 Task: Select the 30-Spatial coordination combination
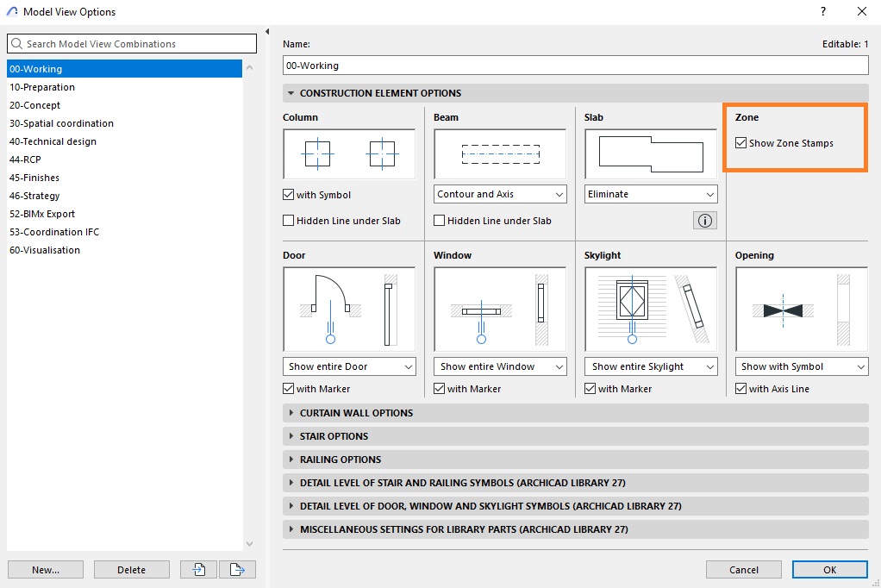125,123
